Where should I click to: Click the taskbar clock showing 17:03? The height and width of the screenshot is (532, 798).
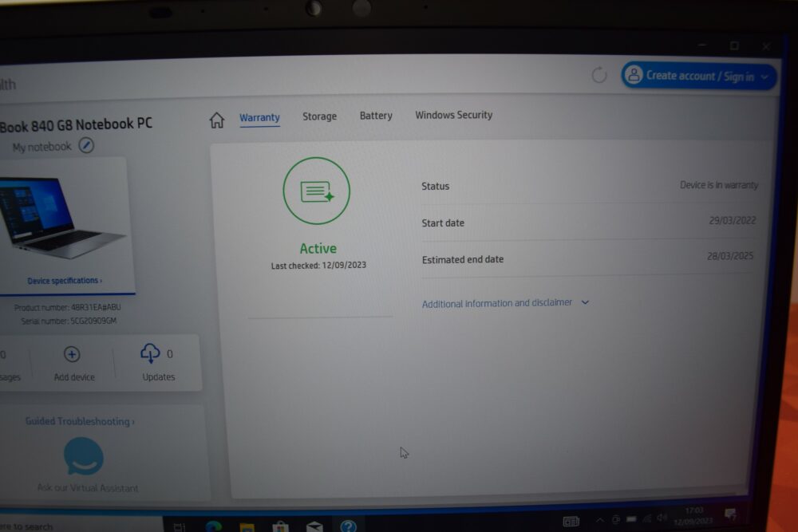click(693, 515)
